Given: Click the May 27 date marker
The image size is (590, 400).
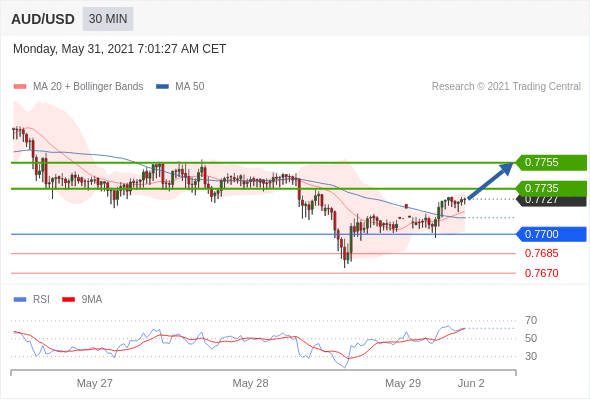Looking at the screenshot, I should tap(95, 383).
